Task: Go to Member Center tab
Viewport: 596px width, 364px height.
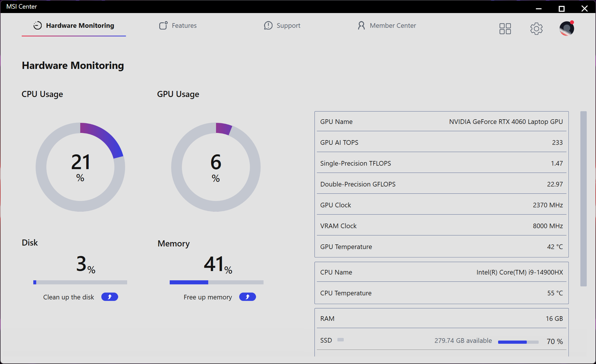Action: coord(393,25)
